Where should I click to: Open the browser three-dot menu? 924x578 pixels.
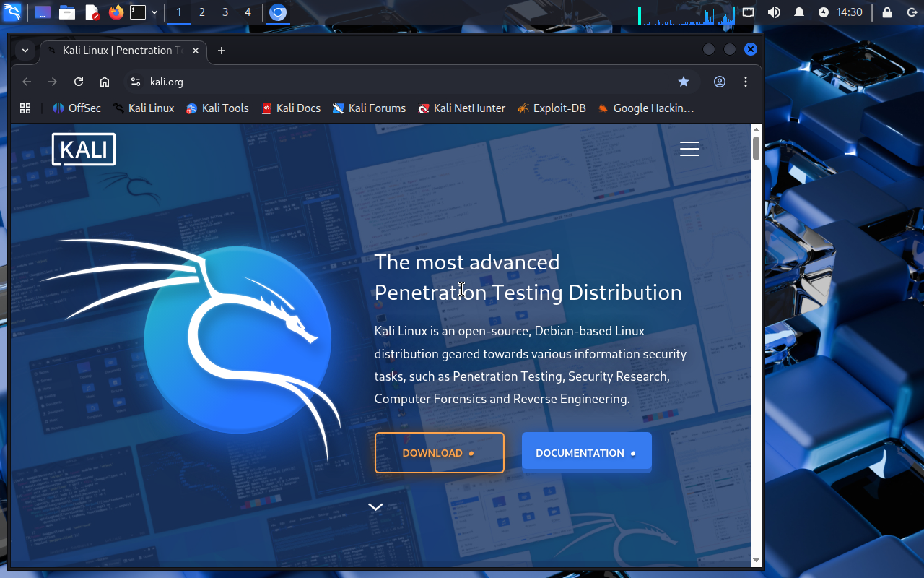(746, 82)
